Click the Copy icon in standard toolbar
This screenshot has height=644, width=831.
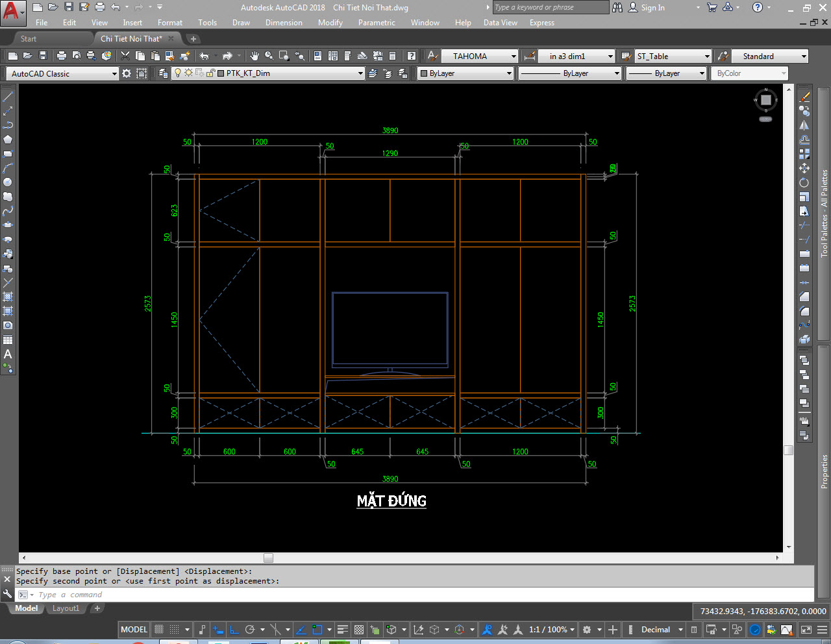[140, 56]
